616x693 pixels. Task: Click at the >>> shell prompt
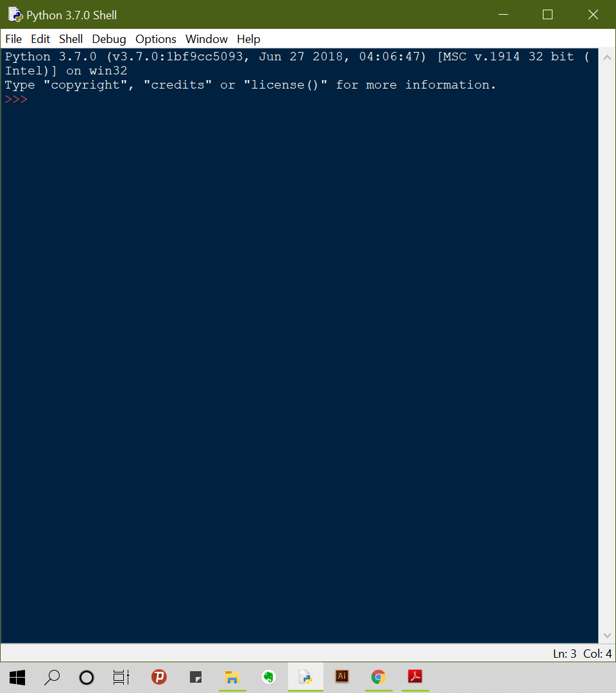16,99
